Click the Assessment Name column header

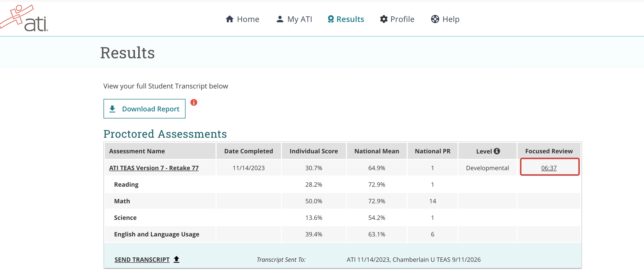click(160, 151)
